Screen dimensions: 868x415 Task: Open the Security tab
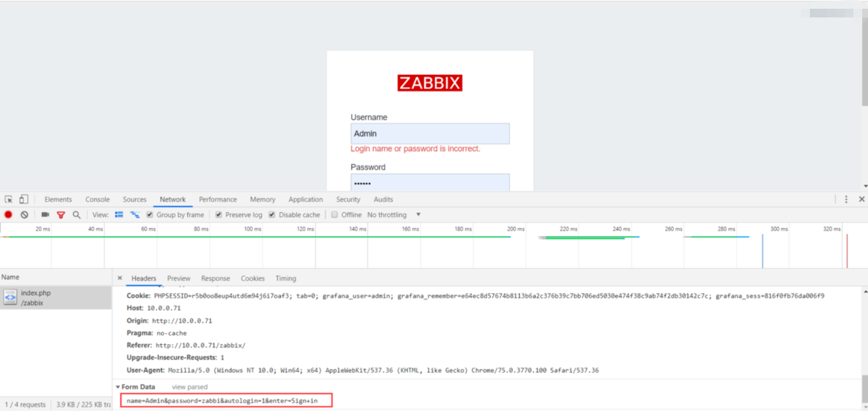[348, 199]
